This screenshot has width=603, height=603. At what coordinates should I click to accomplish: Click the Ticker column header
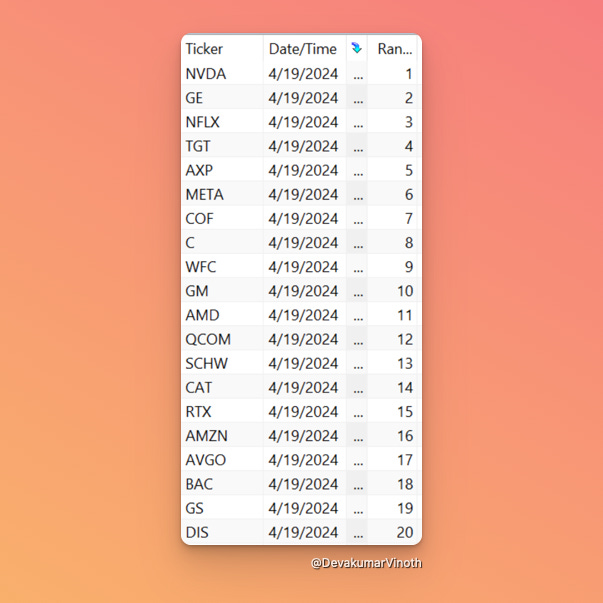tap(222, 48)
